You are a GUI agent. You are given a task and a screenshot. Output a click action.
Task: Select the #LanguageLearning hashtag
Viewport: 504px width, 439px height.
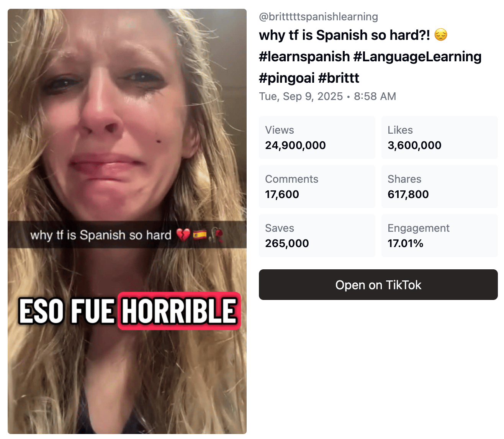pos(417,56)
